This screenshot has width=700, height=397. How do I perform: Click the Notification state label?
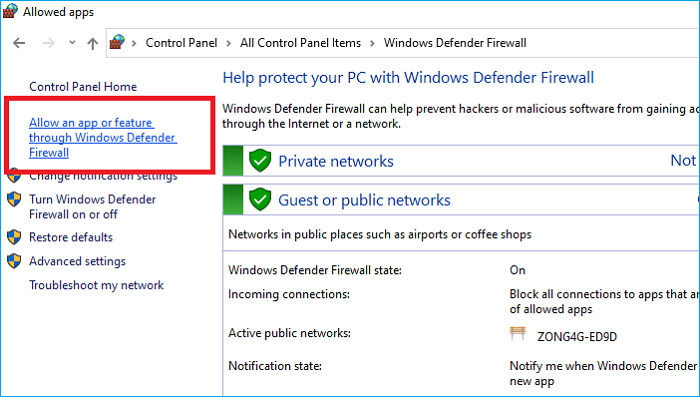(x=275, y=366)
